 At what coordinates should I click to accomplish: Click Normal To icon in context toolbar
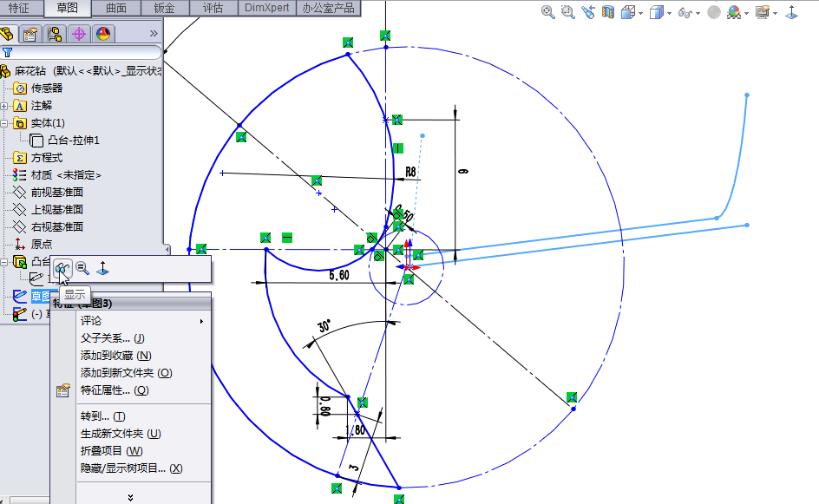102,269
